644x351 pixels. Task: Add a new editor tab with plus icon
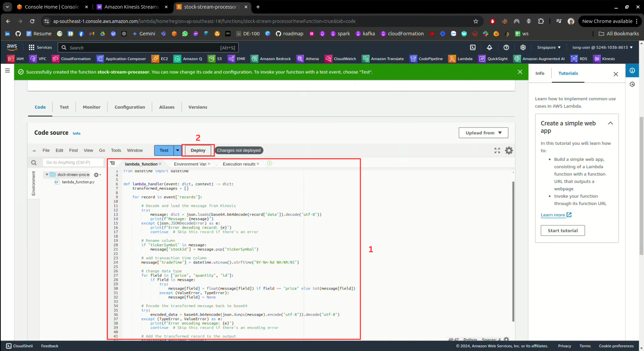click(269, 163)
